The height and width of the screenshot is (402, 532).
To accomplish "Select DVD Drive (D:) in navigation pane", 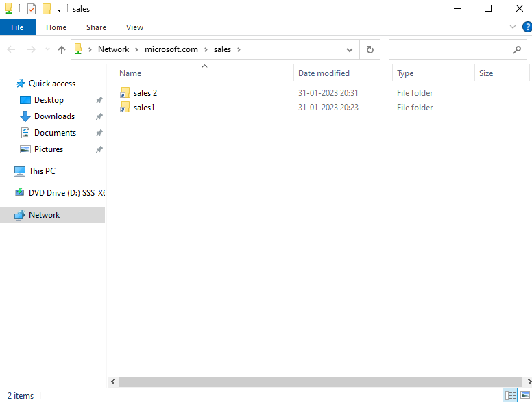I will pyautogui.click(x=66, y=193).
